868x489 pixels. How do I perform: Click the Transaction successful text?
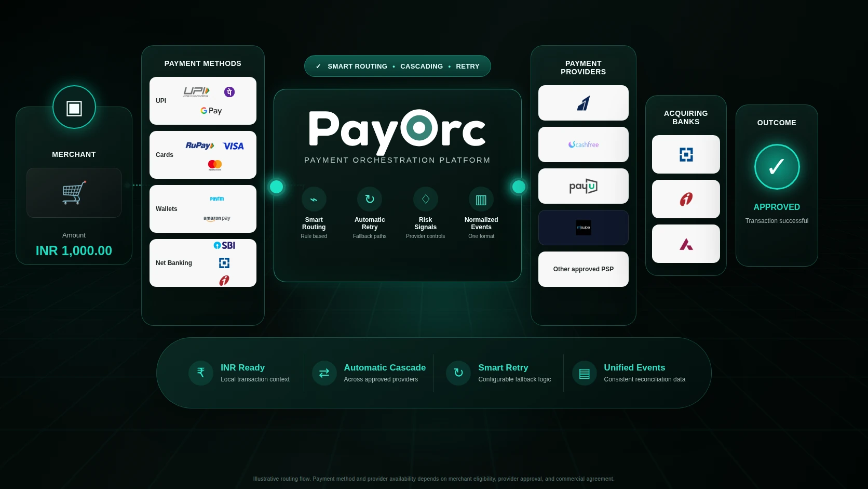point(777,221)
